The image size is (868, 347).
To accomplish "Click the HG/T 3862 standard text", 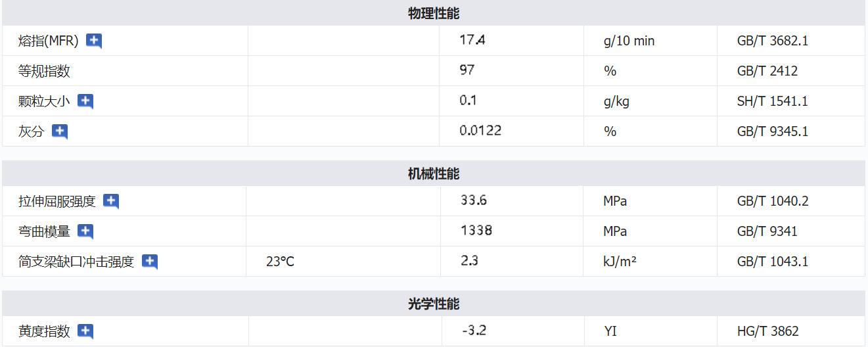I will pos(767,331).
